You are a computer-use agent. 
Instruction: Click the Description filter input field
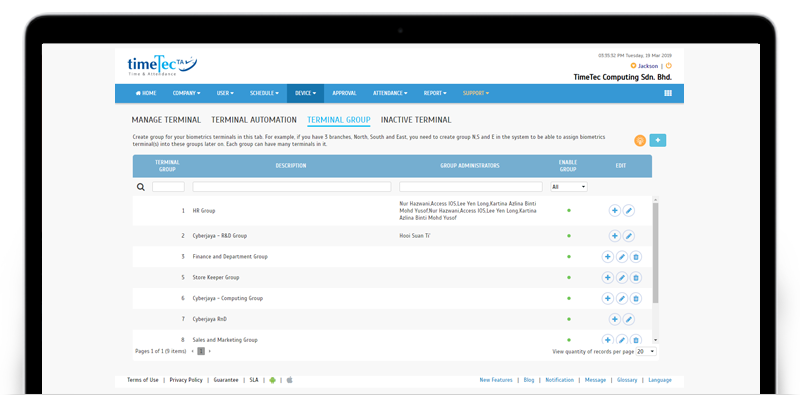[x=292, y=187]
